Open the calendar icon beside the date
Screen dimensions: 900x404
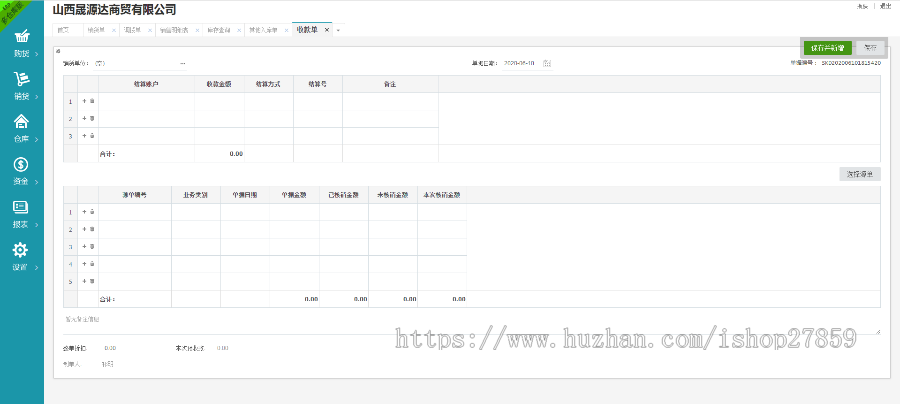547,63
